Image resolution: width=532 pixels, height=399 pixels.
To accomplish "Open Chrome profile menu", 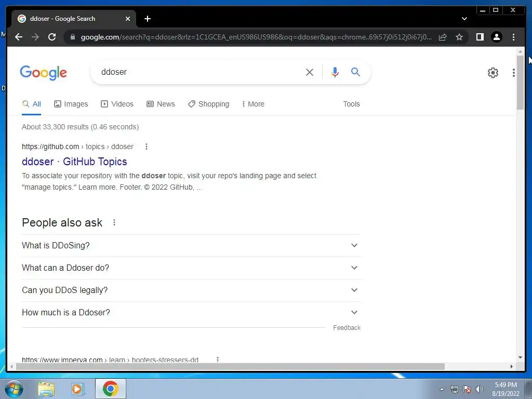I will click(x=497, y=37).
